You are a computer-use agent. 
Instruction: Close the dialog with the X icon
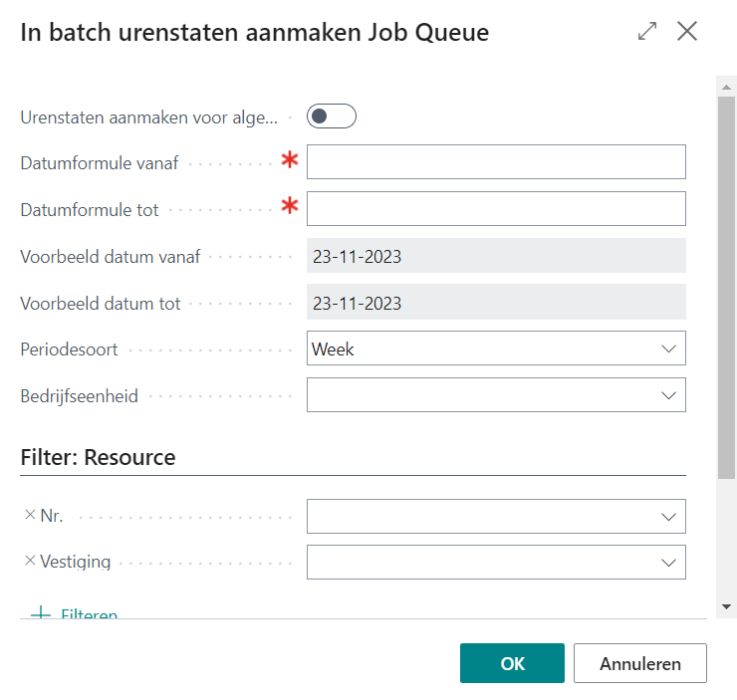click(x=687, y=31)
